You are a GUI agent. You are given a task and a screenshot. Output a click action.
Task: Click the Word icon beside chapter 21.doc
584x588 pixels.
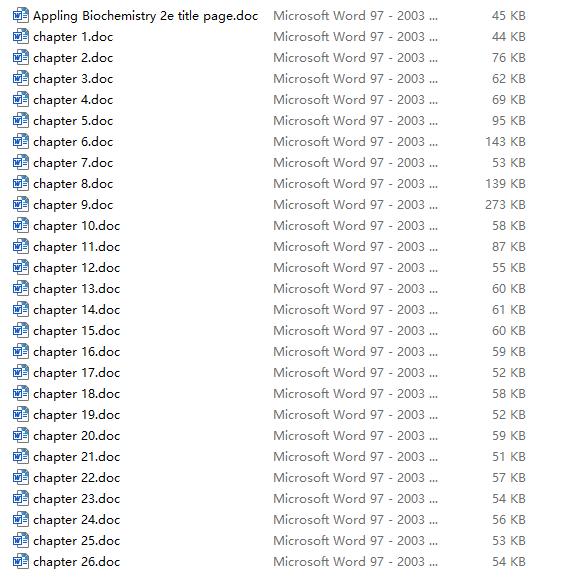point(21,456)
